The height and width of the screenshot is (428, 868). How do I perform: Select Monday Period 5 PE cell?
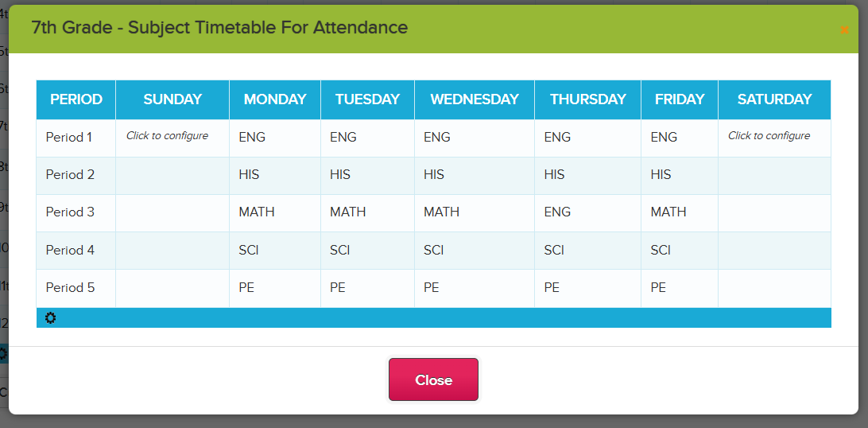coord(274,288)
